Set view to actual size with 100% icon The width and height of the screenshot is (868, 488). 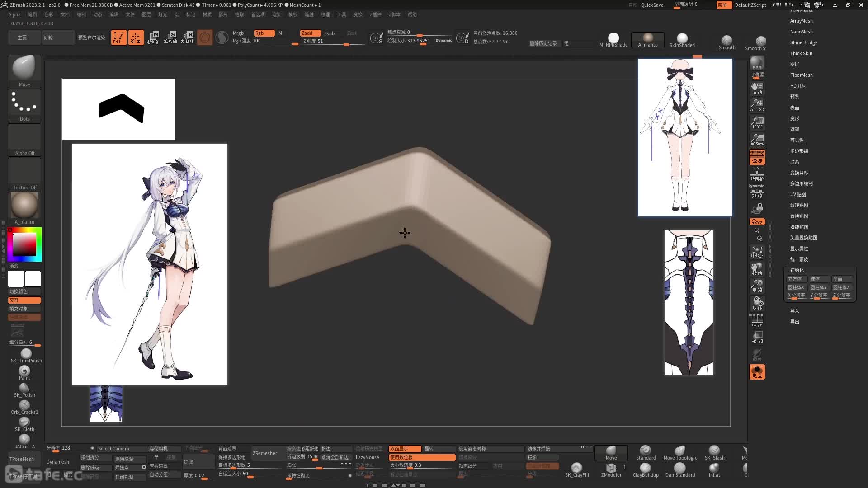[757, 122]
